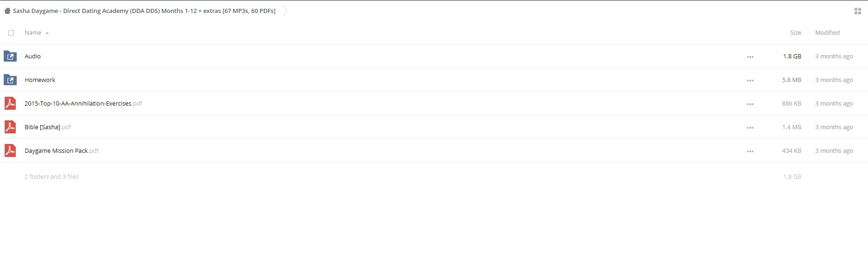Image resolution: width=868 pixels, height=263 pixels.
Task: Open actions for 2015-Top-10-AA-Annihilation-Exercises.pdf
Action: 750,104
